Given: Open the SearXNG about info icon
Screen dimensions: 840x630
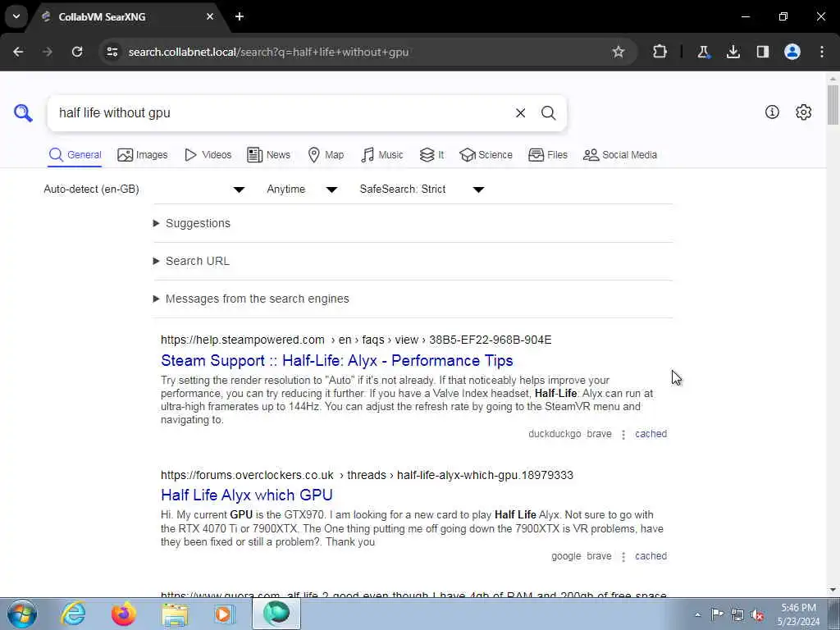Looking at the screenshot, I should [x=772, y=112].
